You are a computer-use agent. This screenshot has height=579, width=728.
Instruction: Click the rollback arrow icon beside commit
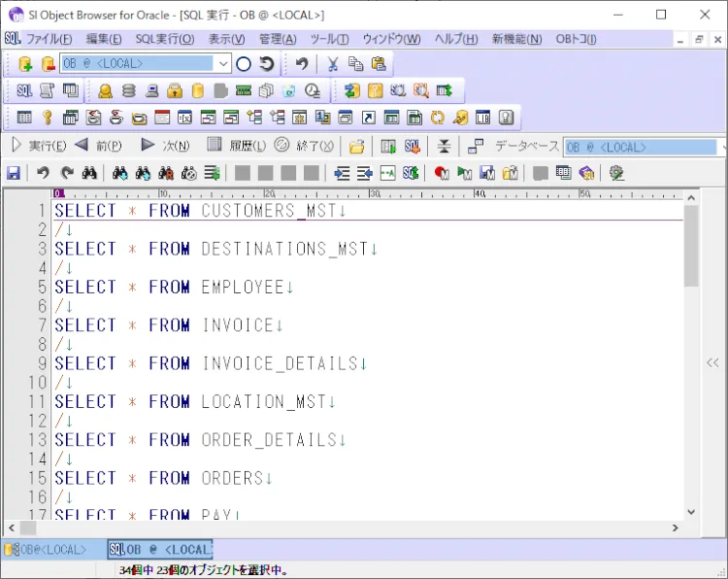pyautogui.click(x=267, y=64)
